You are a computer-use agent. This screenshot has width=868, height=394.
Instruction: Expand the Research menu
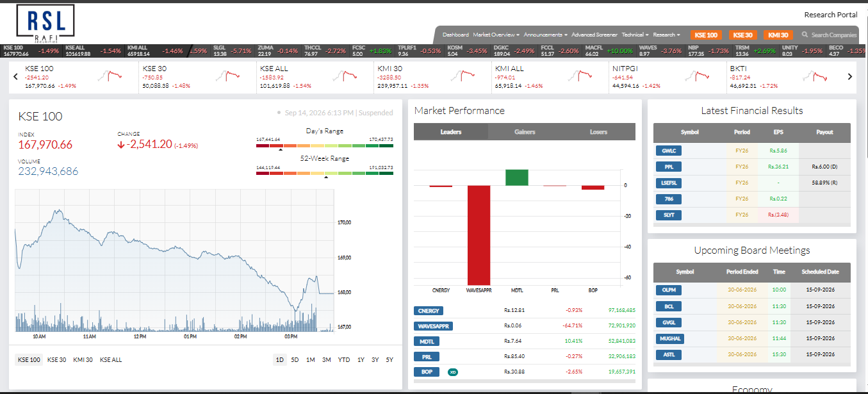666,35
